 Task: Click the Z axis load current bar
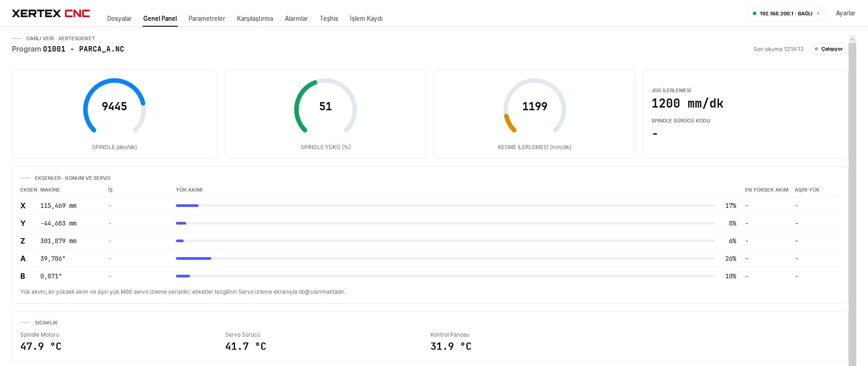(x=445, y=241)
